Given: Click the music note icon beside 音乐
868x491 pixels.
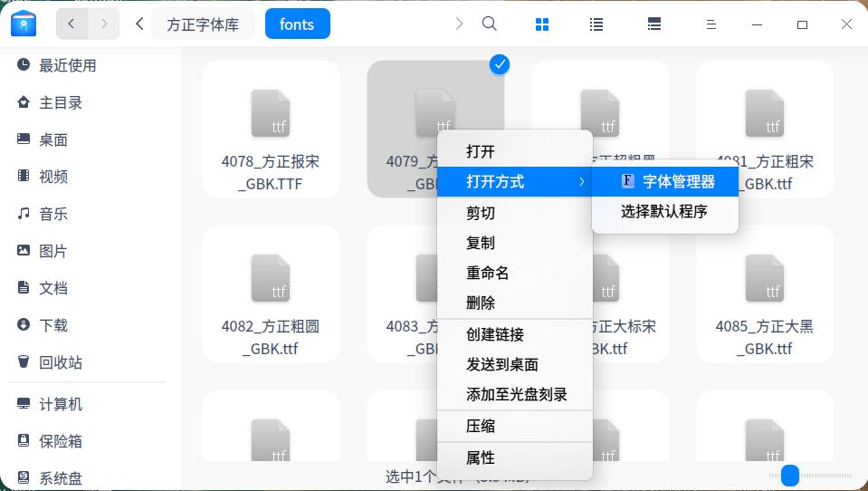Looking at the screenshot, I should coord(24,213).
